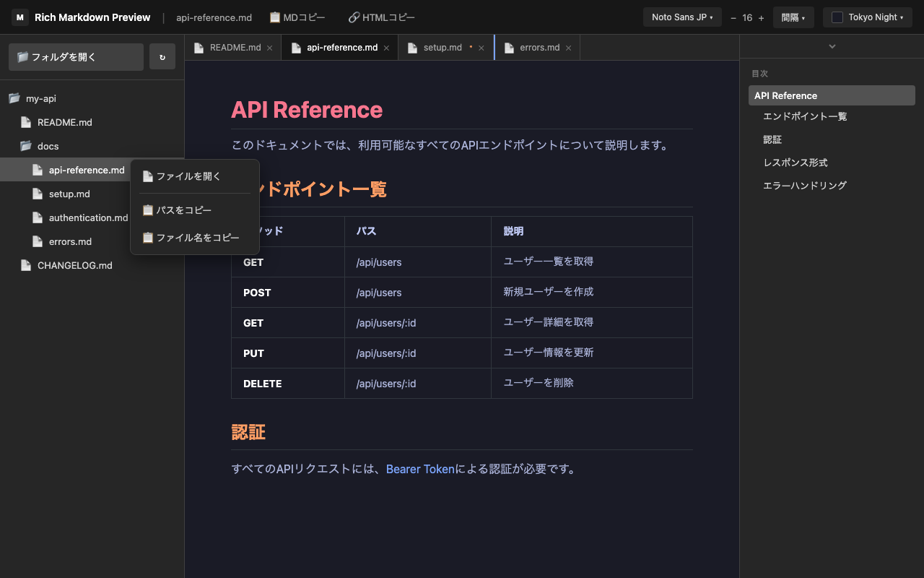This screenshot has height=578, width=924.
Task: Collapse the table of contents panel chevron
Action: pos(832,46)
